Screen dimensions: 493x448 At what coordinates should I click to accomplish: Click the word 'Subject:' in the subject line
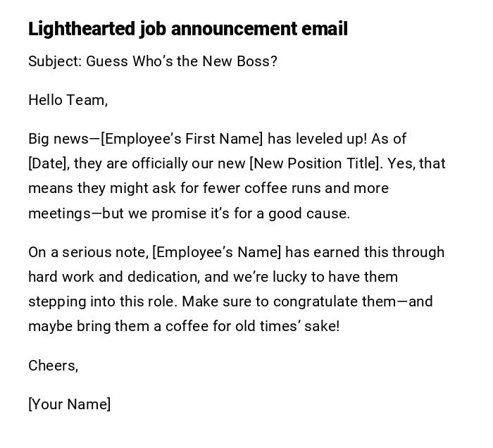(x=55, y=61)
